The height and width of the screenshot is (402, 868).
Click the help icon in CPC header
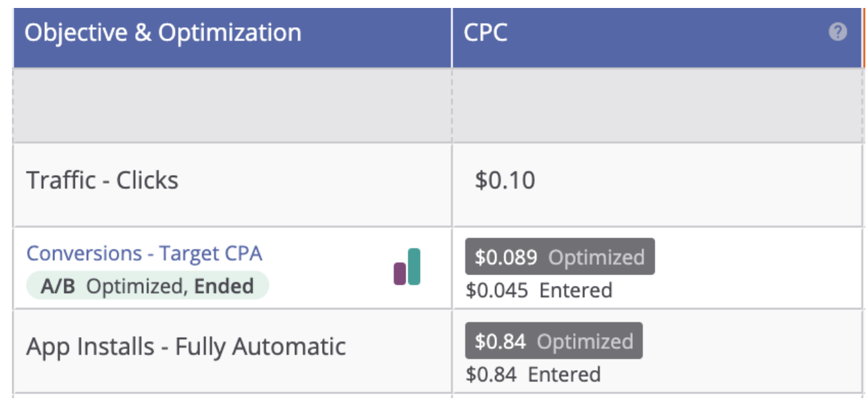(838, 32)
